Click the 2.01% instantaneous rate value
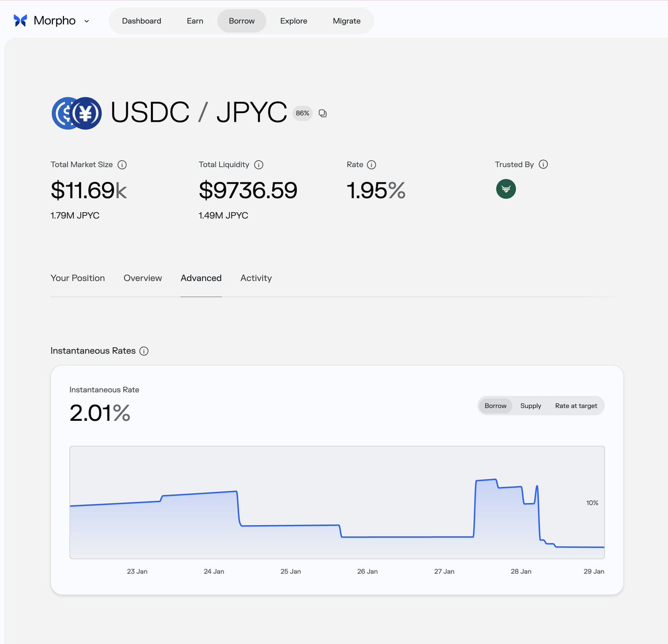Screen dimensions: 668x644 (100, 413)
